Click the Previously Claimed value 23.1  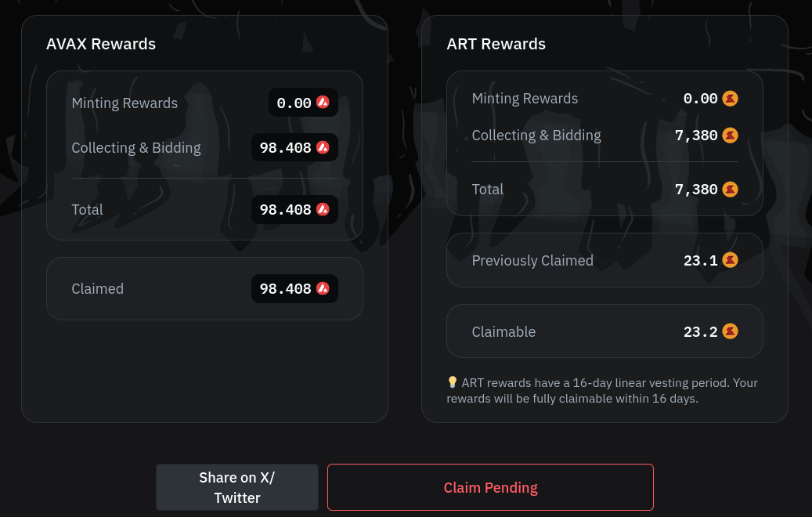click(700, 260)
